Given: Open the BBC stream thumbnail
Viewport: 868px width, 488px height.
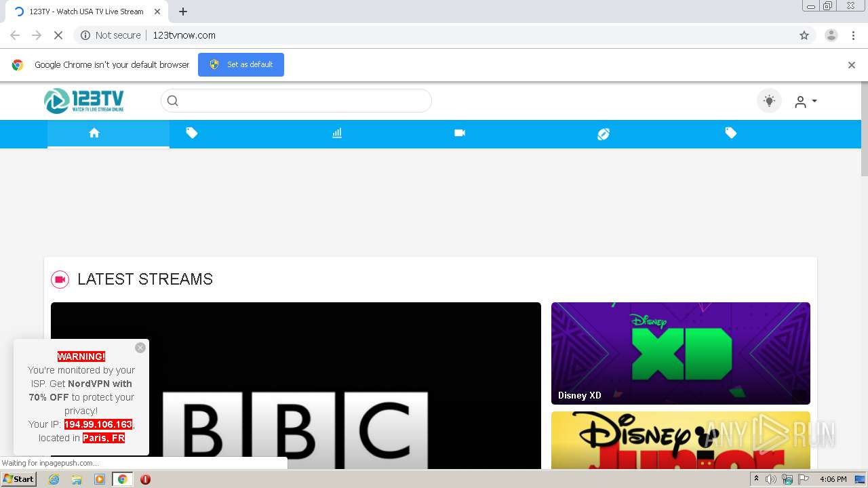Looking at the screenshot, I should click(x=296, y=386).
